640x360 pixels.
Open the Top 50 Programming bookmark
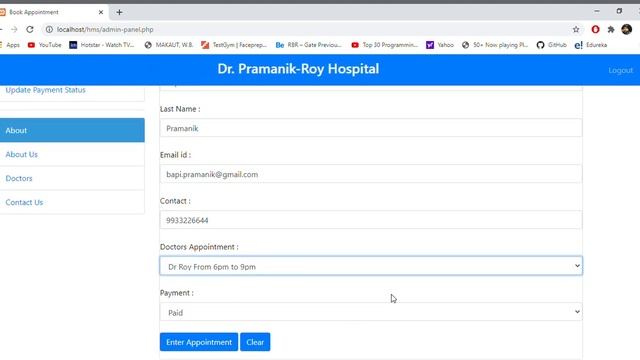click(x=384, y=45)
